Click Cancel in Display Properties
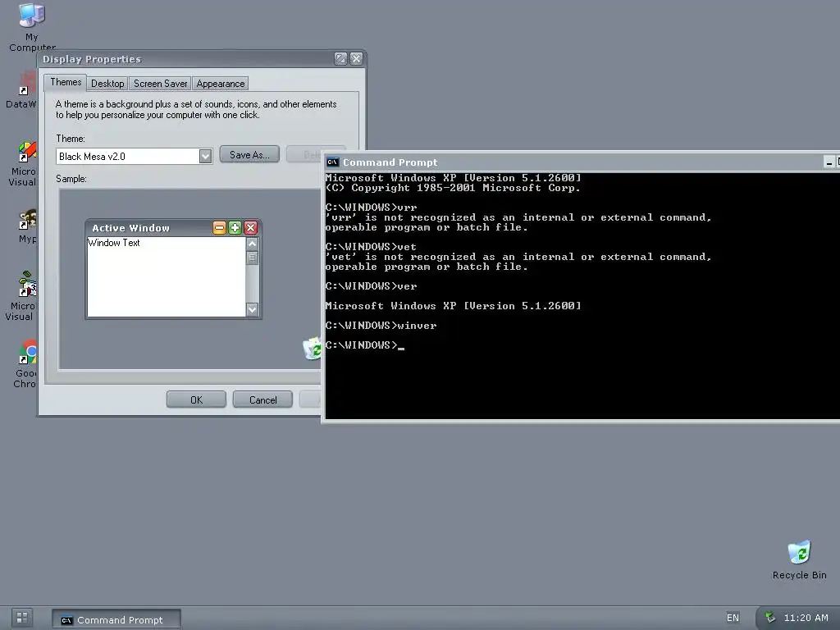 [x=262, y=399]
